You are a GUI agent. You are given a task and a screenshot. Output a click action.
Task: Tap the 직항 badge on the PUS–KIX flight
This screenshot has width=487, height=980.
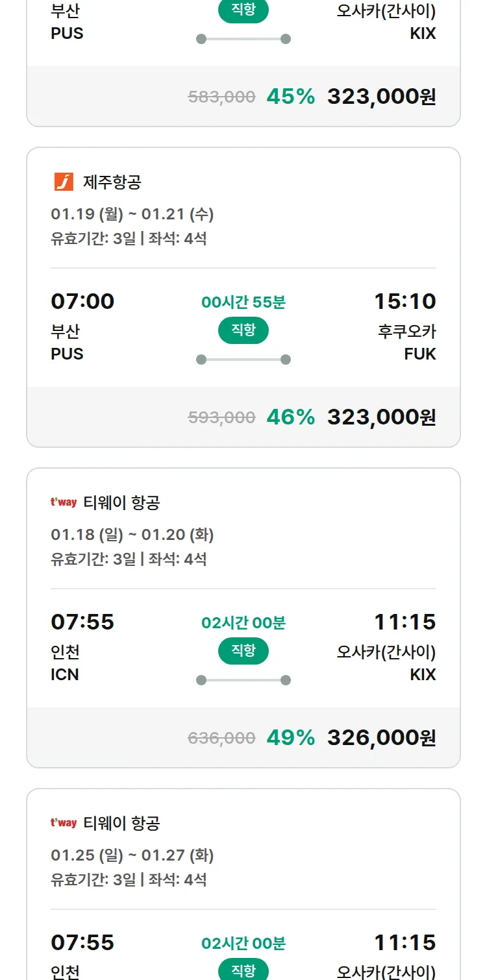click(x=243, y=11)
